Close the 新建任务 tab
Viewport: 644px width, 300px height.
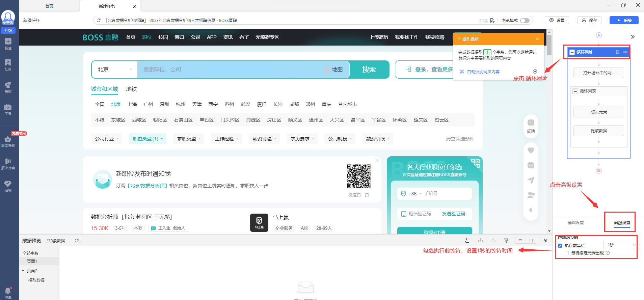pos(135,6)
